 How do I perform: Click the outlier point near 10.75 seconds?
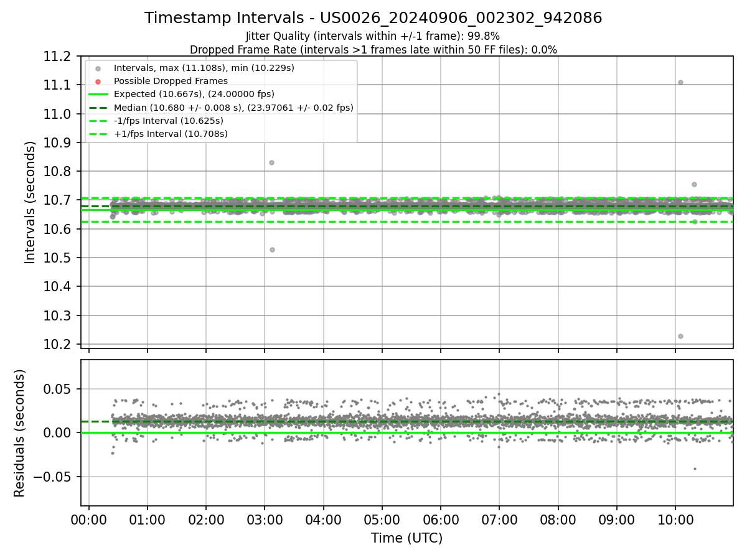pos(694,184)
